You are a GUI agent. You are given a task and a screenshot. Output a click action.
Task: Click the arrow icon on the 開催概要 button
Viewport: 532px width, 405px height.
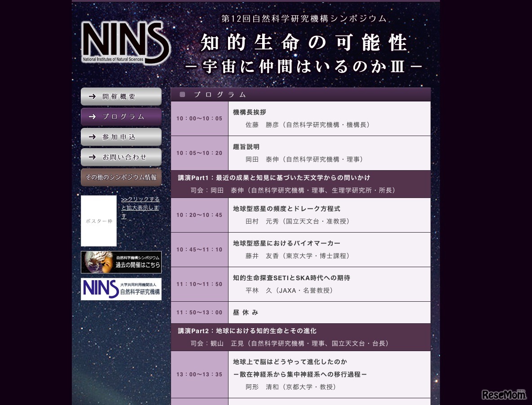[92, 96]
